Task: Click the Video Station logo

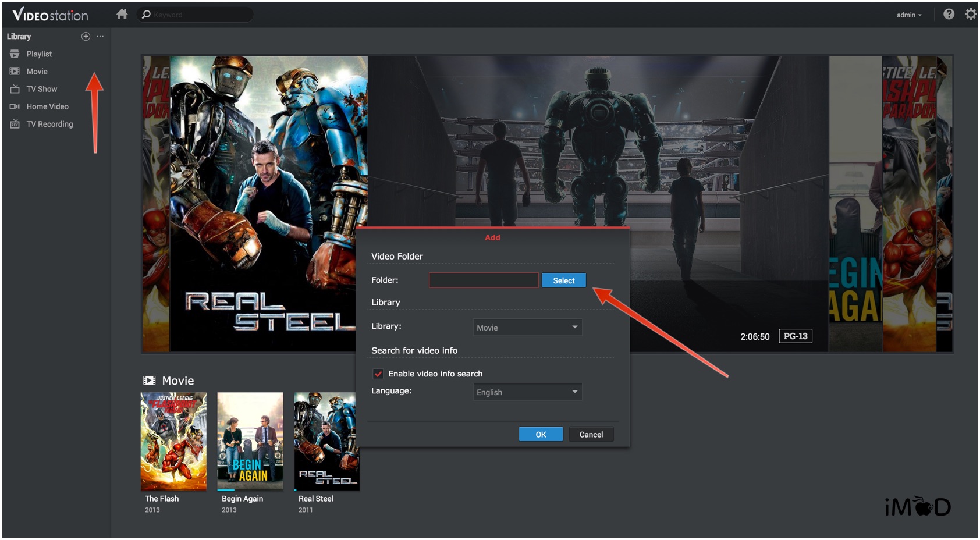Action: coord(50,15)
